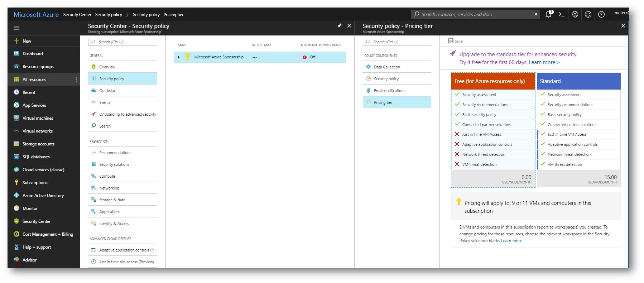644x283 pixels.
Task: Click the Subscriptions key icon in sidebar
Action: [16, 183]
